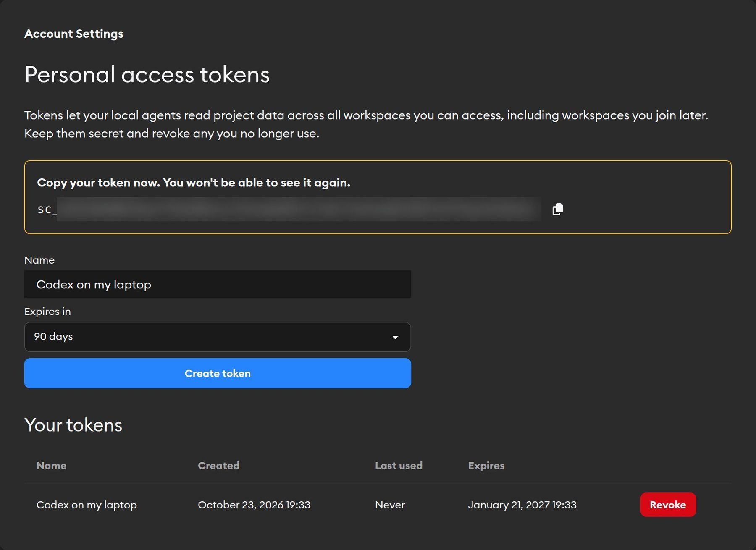Revoke the Codex on my laptop token
Image resolution: width=756 pixels, height=550 pixels.
pos(668,505)
